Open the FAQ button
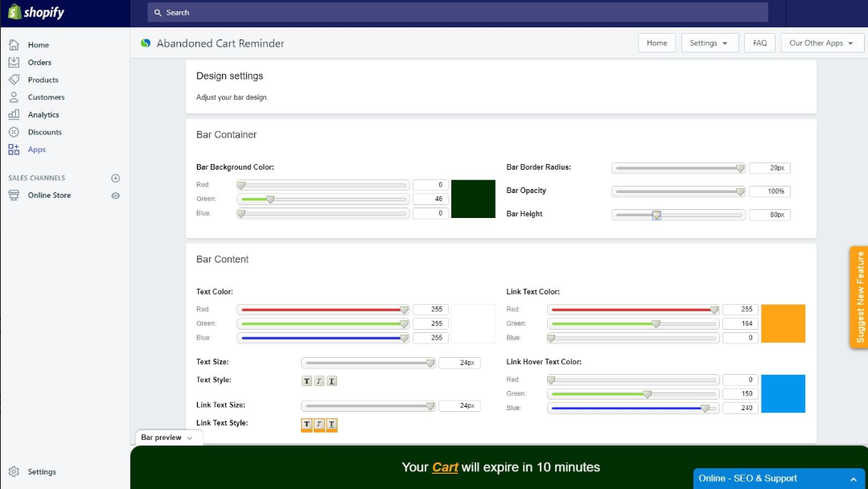The height and width of the screenshot is (489, 868). [x=759, y=43]
